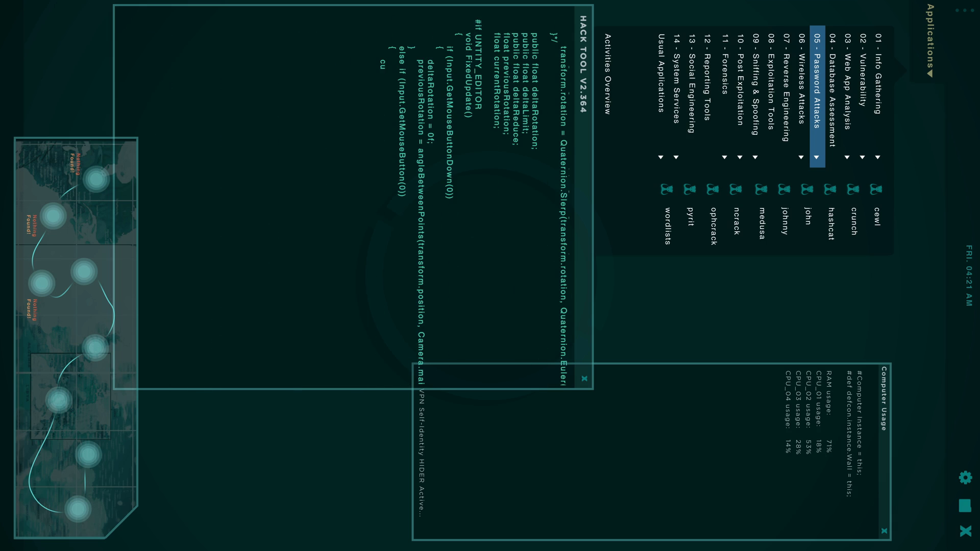Click the wordlists icon

(666, 190)
